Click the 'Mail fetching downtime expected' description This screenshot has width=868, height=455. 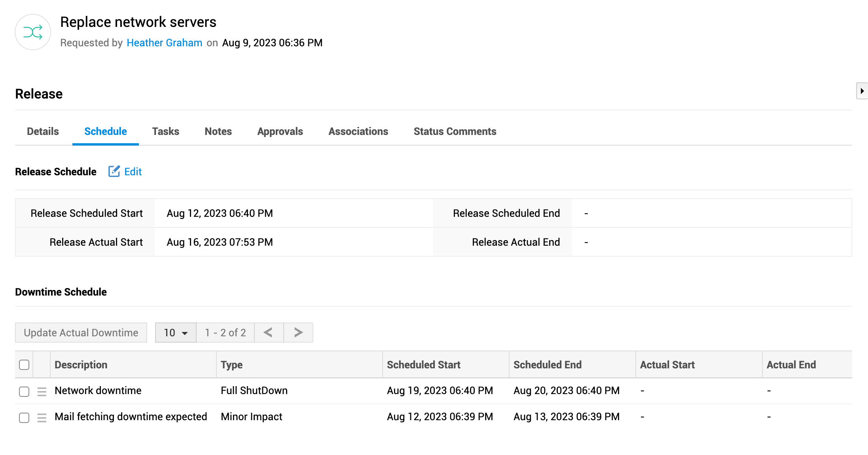[x=131, y=417]
